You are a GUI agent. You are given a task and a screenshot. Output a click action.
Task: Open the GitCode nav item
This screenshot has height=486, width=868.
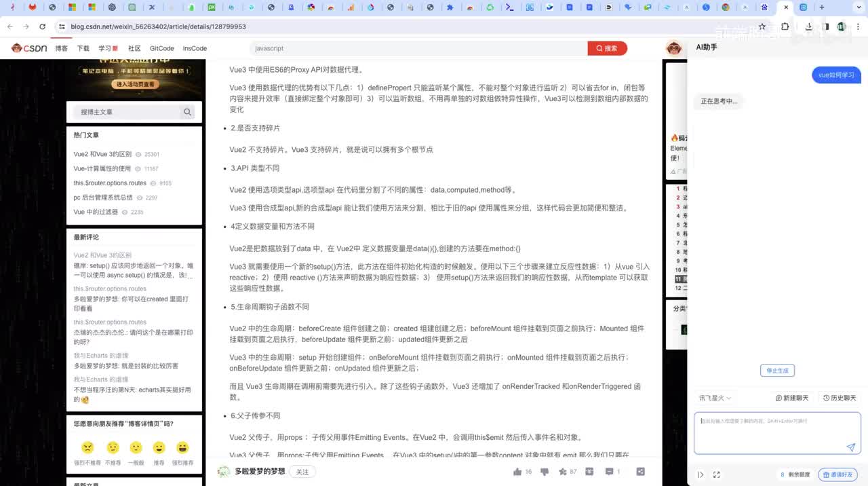[x=161, y=49]
